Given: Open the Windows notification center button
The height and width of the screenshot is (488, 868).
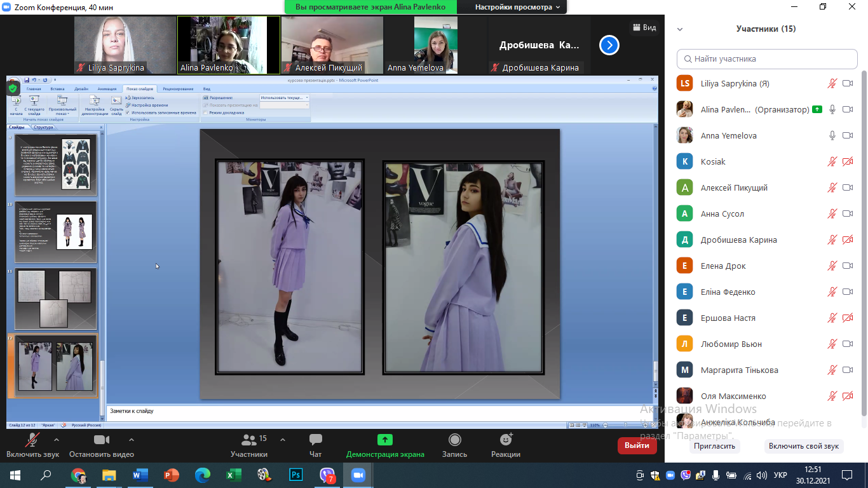Looking at the screenshot, I should pyautogui.click(x=846, y=475).
